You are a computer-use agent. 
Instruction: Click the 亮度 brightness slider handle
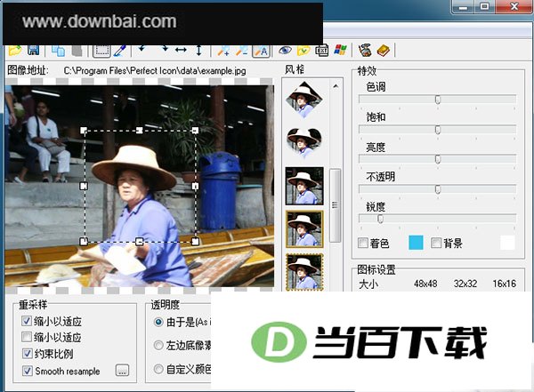(438, 159)
